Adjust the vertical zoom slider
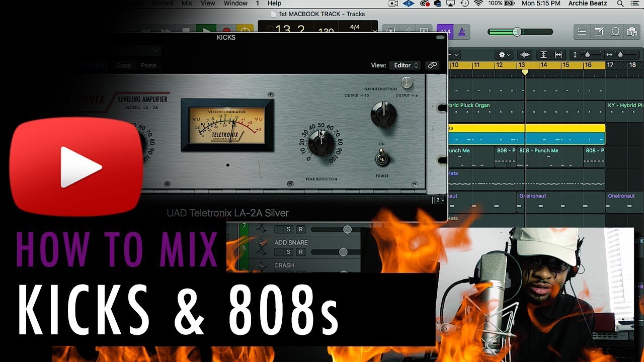644x362 pixels. [588, 54]
